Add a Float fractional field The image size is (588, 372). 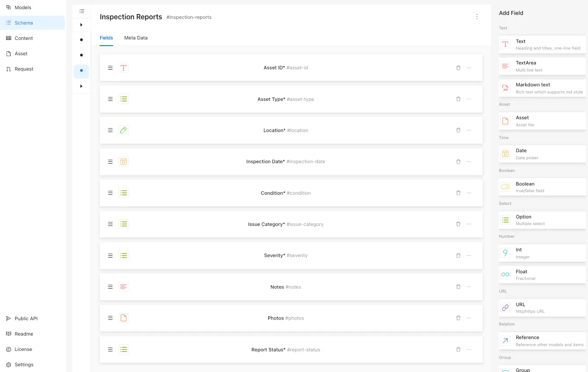(x=542, y=275)
